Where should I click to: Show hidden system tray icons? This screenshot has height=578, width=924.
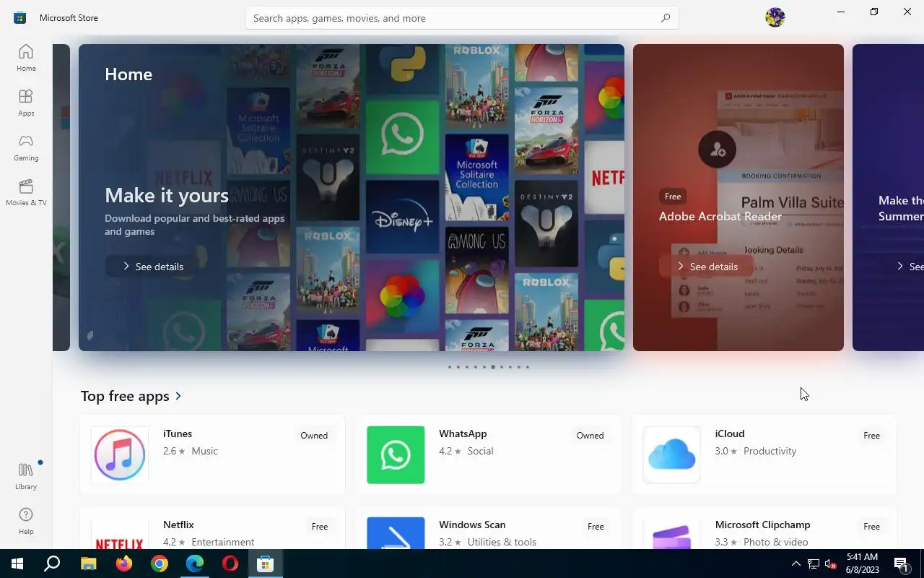click(796, 564)
